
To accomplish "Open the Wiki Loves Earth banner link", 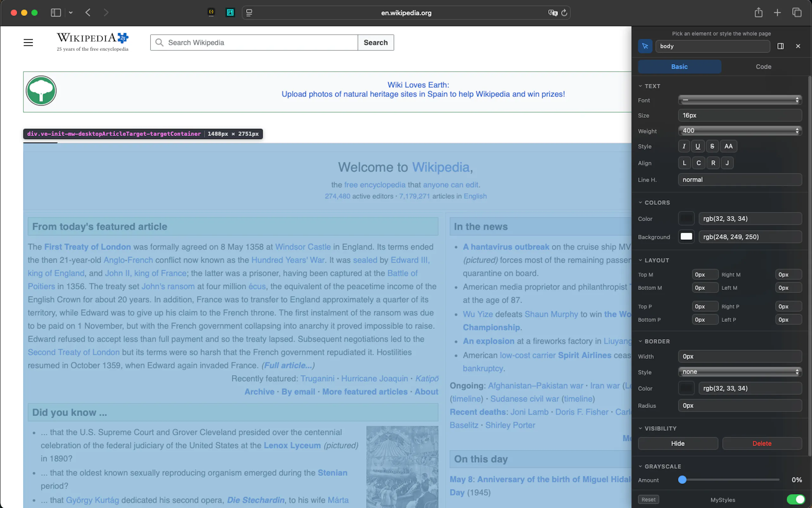I will (x=423, y=89).
